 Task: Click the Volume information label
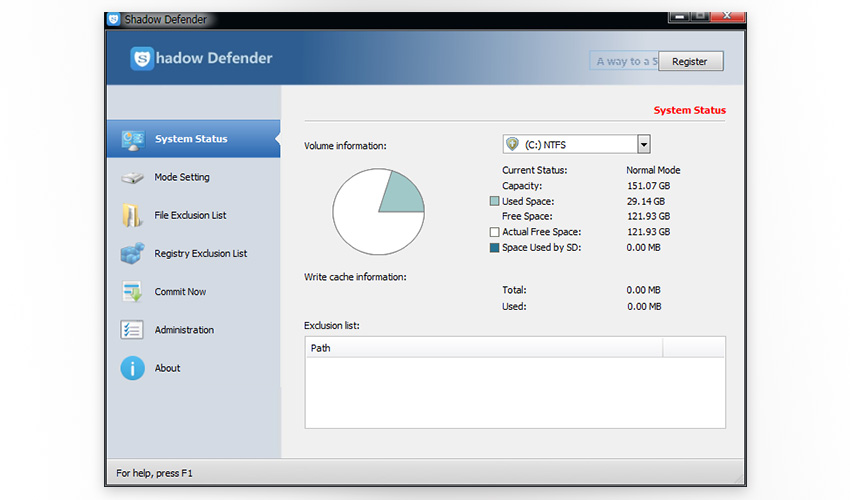[x=345, y=146]
